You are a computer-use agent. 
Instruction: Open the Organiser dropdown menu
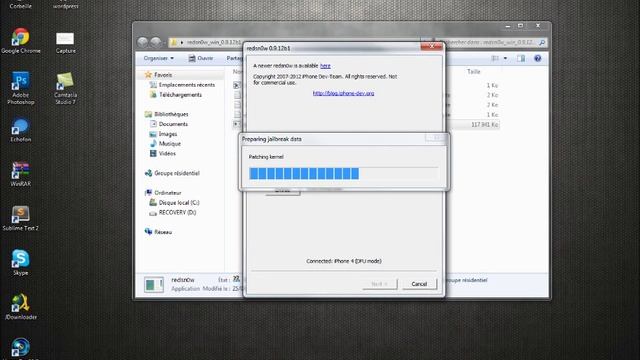tap(158, 58)
